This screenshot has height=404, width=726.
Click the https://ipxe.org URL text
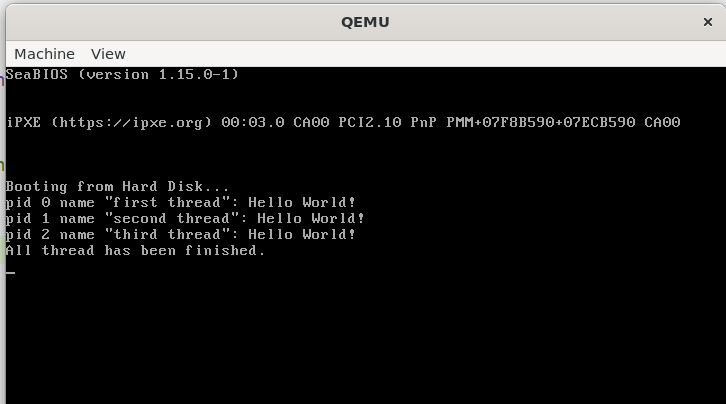point(131,123)
